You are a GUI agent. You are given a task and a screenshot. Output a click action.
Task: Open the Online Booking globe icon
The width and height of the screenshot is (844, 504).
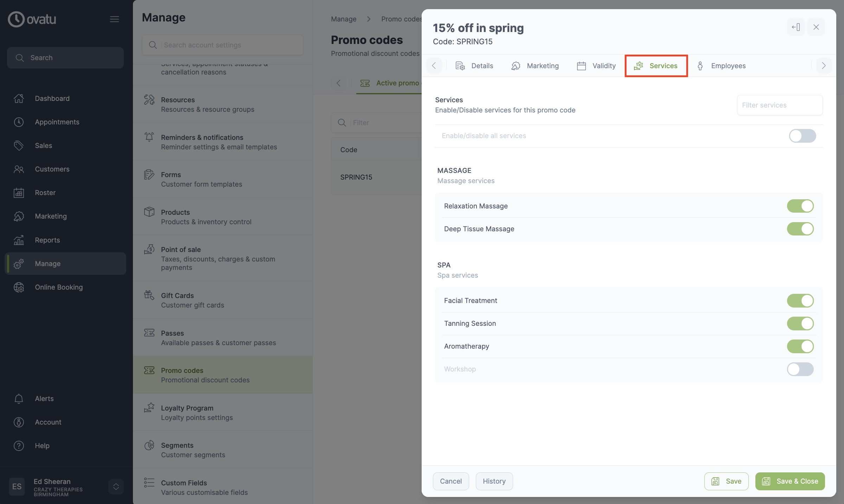coord(19,287)
